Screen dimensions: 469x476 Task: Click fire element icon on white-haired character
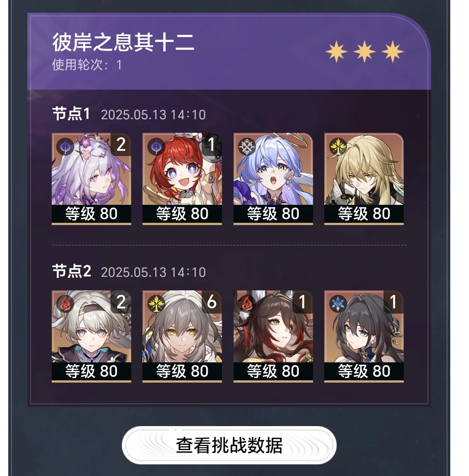pos(65,304)
